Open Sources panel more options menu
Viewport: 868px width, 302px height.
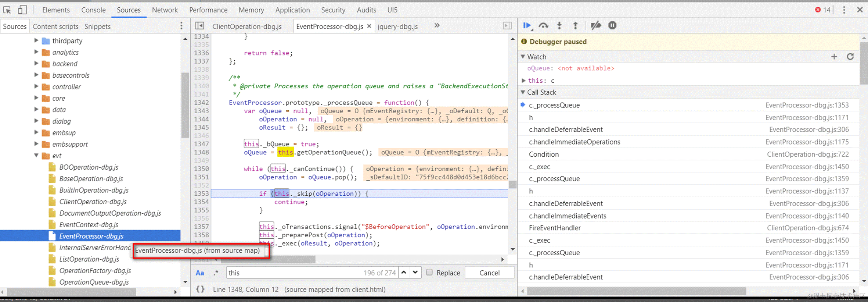coord(181,26)
